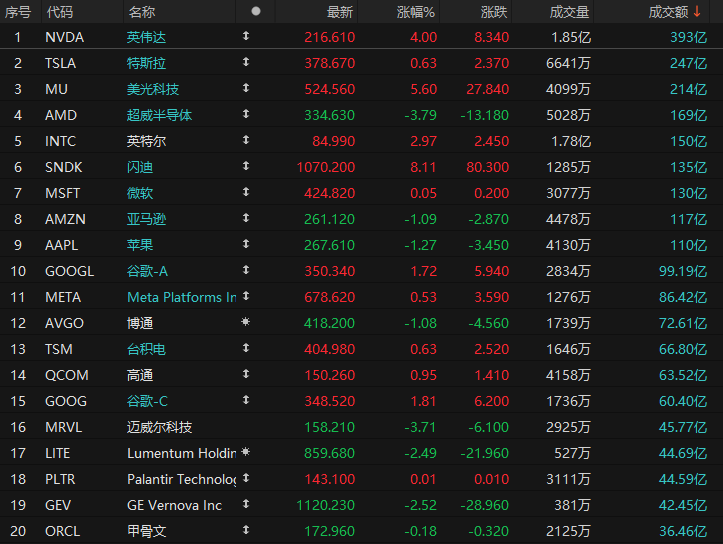Screen dimensions: 723x544
Task: Sort by 代码 column header
Action: tap(59, 12)
